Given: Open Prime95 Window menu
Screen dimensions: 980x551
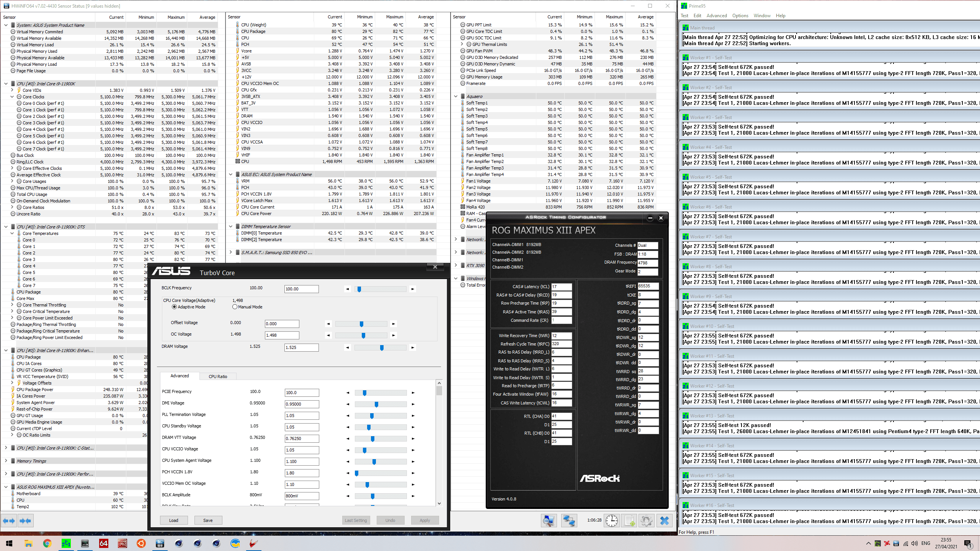Looking at the screenshot, I should point(762,16).
